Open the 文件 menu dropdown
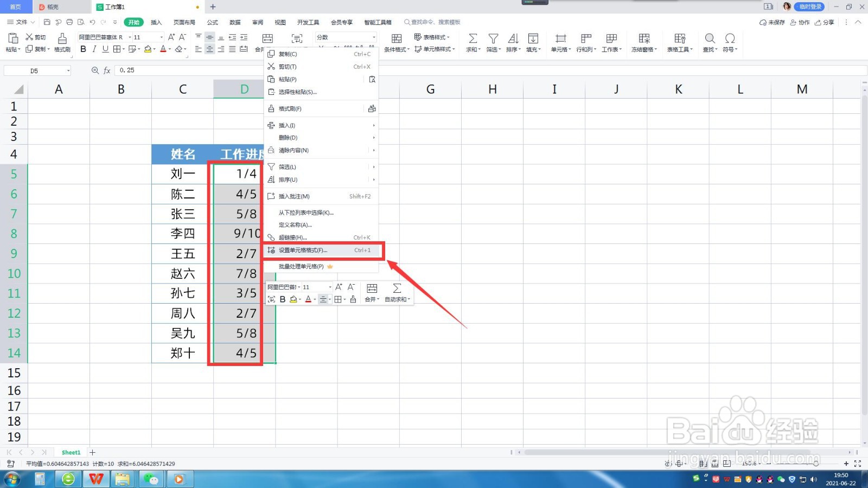Image resolution: width=868 pixels, height=488 pixels. pos(21,22)
